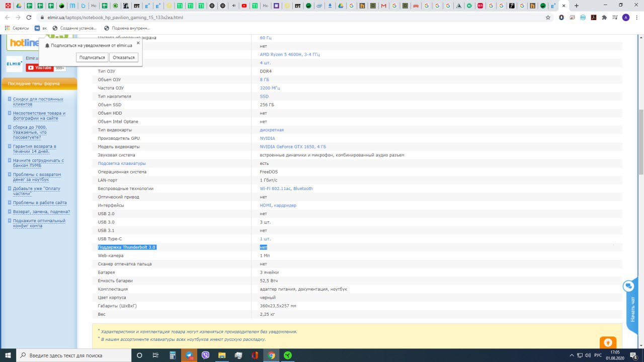Open topic Проблемы в работе сайта
This screenshot has width=644, height=362.
pyautogui.click(x=40, y=203)
